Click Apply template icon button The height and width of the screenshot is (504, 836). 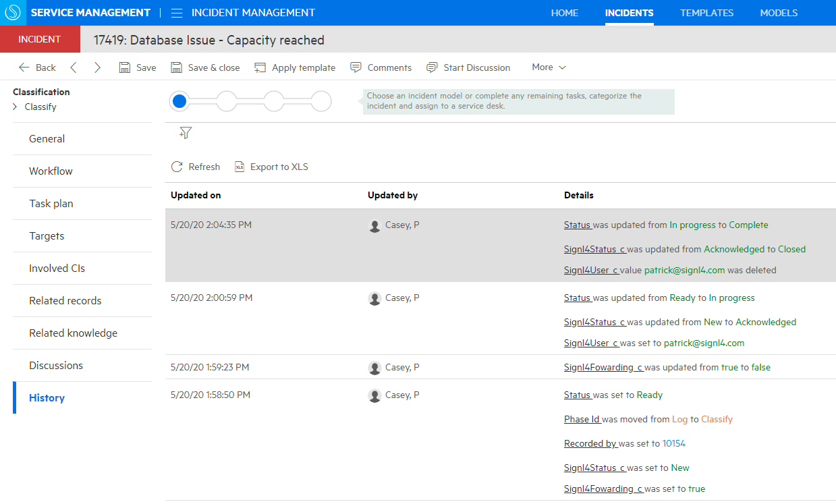[x=260, y=67]
